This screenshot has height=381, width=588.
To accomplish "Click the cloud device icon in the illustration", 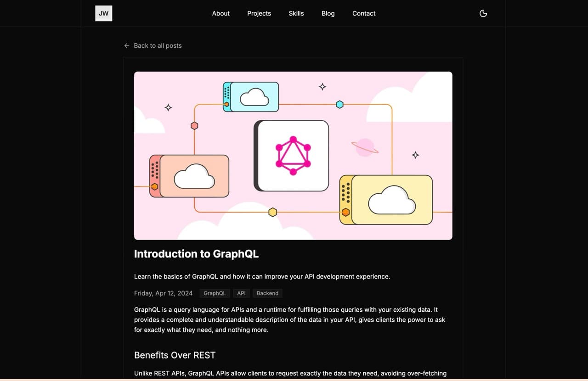I will click(x=252, y=96).
